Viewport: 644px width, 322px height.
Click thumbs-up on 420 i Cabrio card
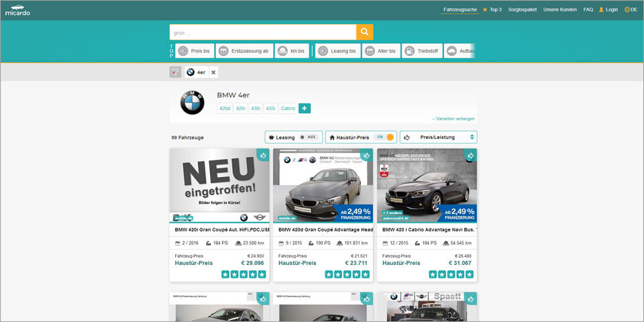click(x=471, y=155)
